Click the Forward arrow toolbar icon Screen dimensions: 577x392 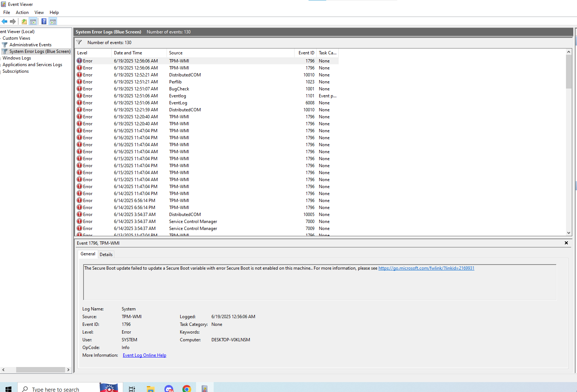click(13, 21)
